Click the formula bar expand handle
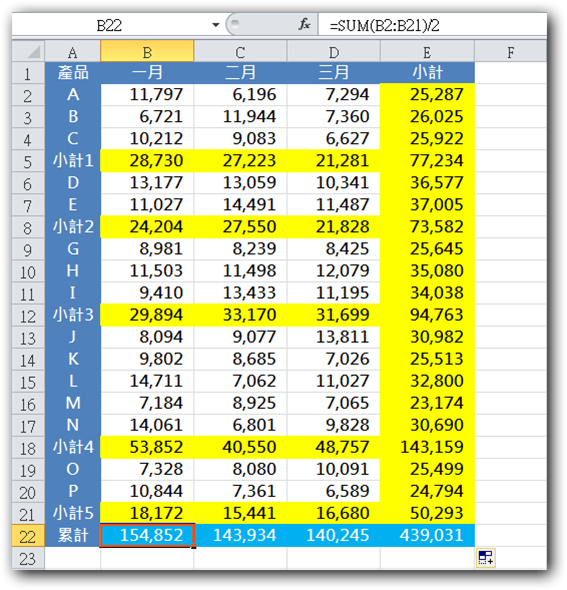 (235, 24)
